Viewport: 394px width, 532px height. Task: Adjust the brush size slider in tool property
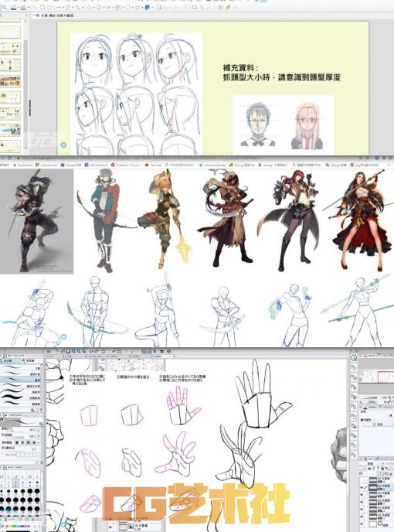pos(14,431)
